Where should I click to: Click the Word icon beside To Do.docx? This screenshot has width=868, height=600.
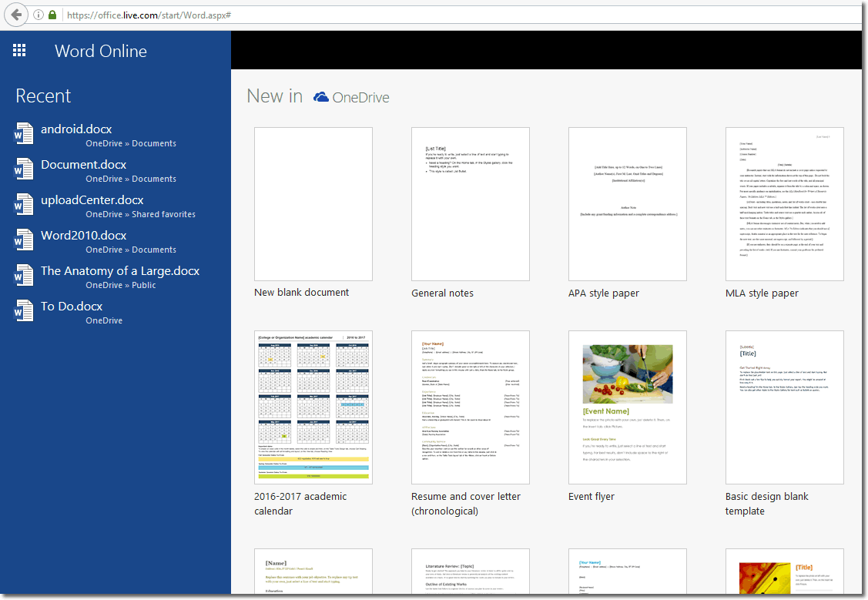pyautogui.click(x=23, y=310)
